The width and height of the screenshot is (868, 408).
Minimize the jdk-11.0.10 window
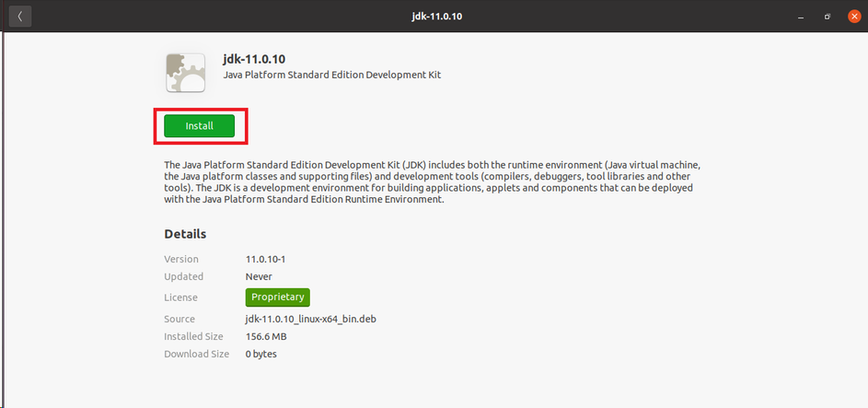click(801, 17)
